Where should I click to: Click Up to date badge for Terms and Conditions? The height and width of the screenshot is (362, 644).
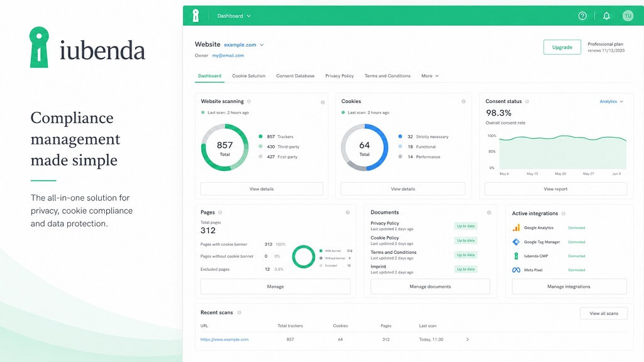coord(466,255)
